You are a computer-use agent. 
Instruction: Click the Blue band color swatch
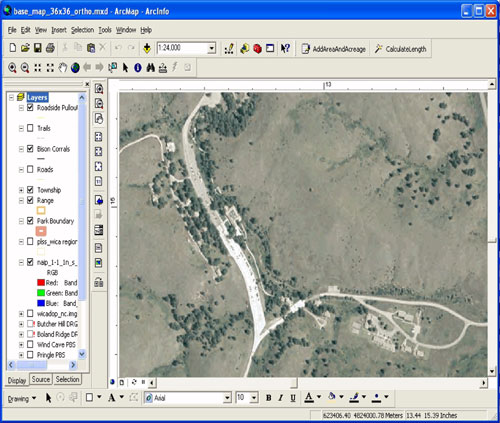pos(41,303)
